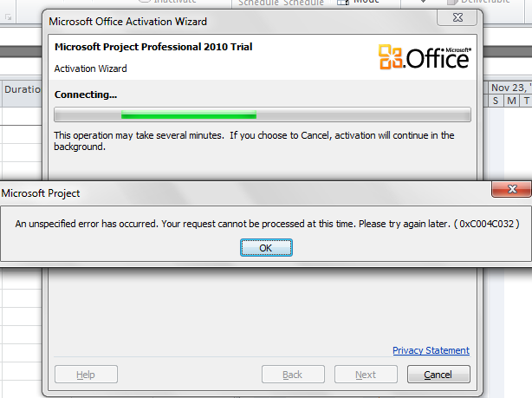Screen dimensions: 532x398
Task: Click OK on the error message
Action: [x=266, y=248]
